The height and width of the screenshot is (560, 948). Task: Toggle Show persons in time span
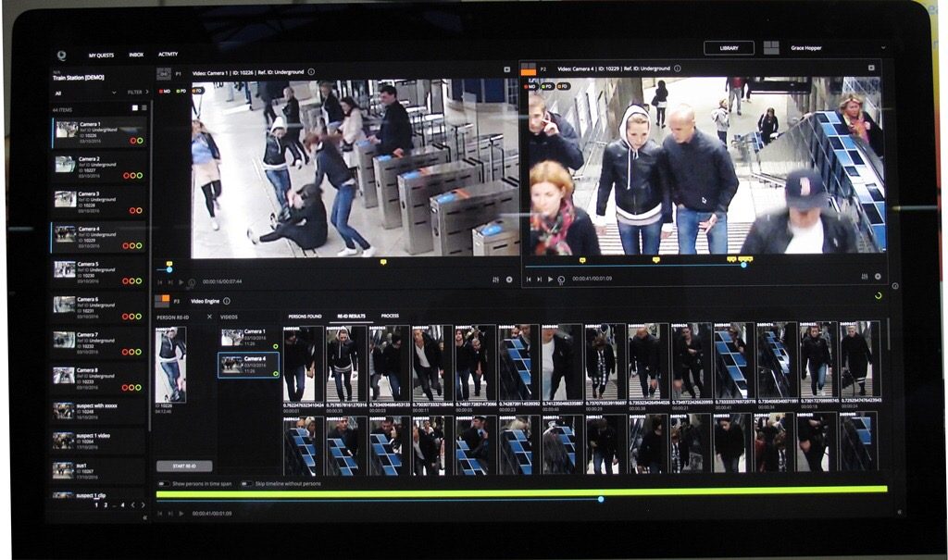164,484
